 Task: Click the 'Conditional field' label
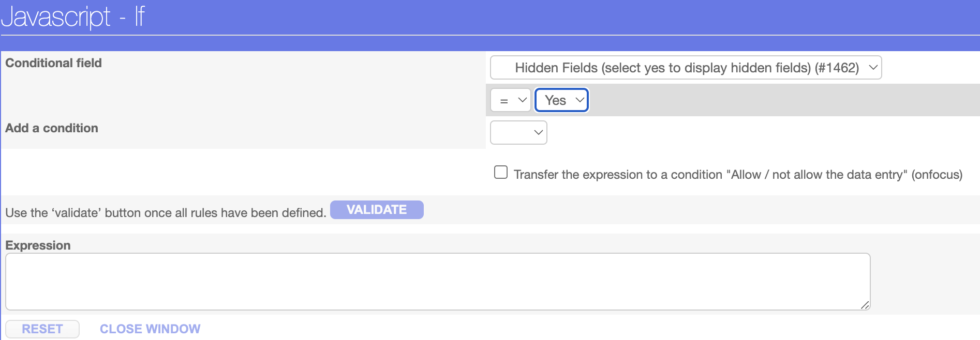(53, 63)
